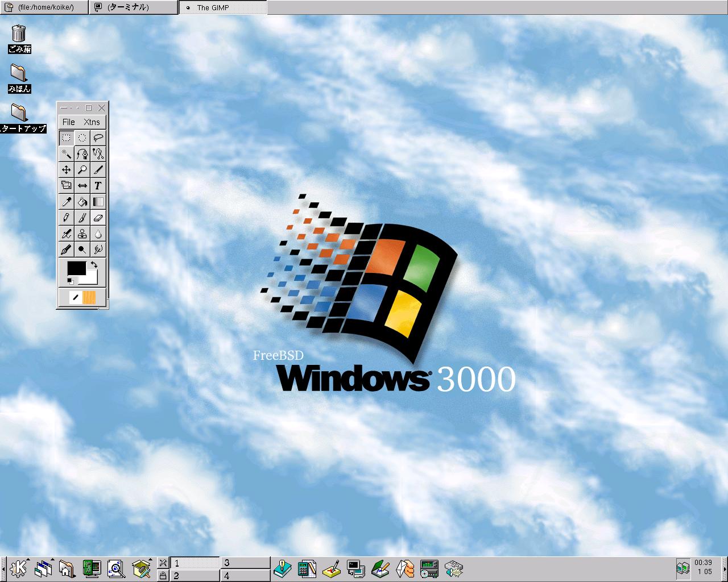
Task: Select the Airbrush tool
Action: click(67, 233)
